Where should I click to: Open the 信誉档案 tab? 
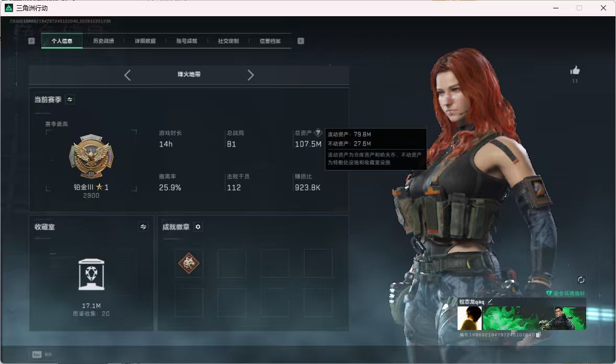270,41
